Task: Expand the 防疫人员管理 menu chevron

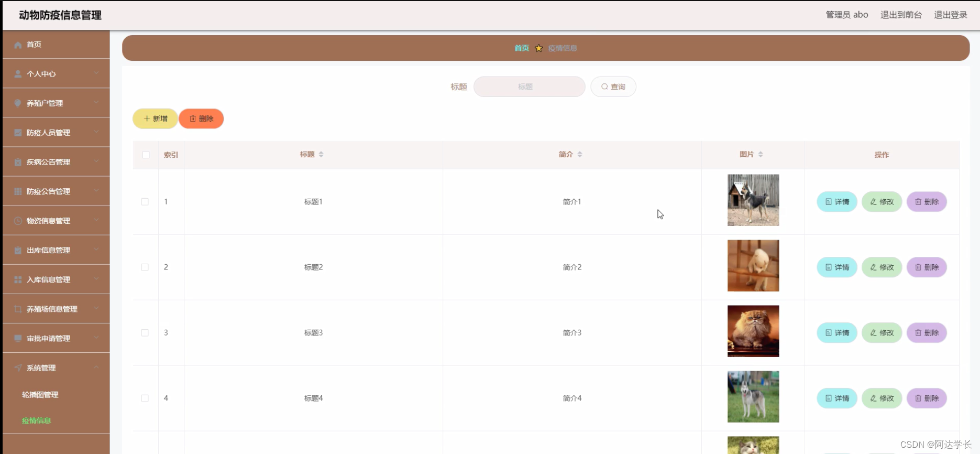Action: (x=96, y=132)
